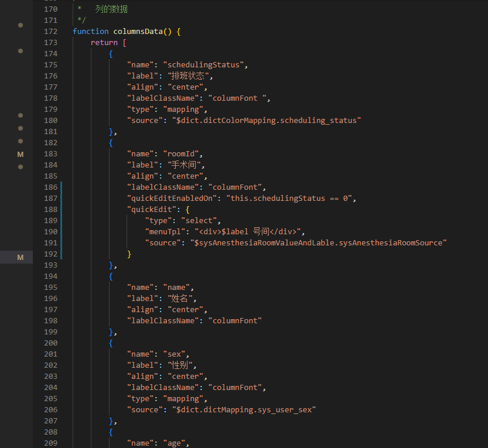The height and width of the screenshot is (448, 488).
Task: Click the label value 姓名
Action: tap(180, 299)
